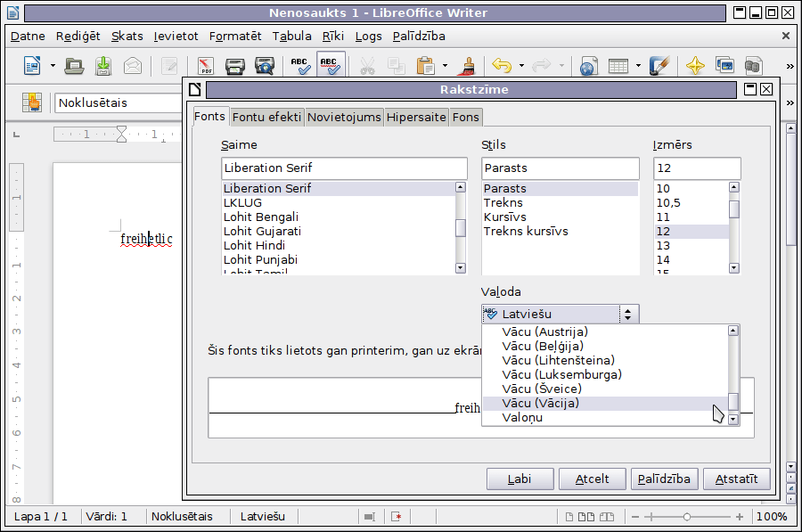Open the Gallery icon
Image resolution: width=802 pixels, height=532 pixels.
[x=724, y=65]
